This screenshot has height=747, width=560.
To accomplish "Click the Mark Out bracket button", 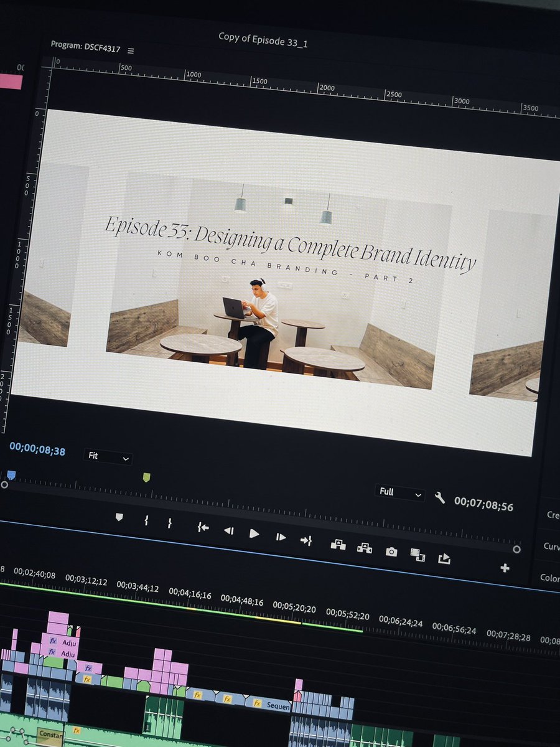I will (169, 524).
